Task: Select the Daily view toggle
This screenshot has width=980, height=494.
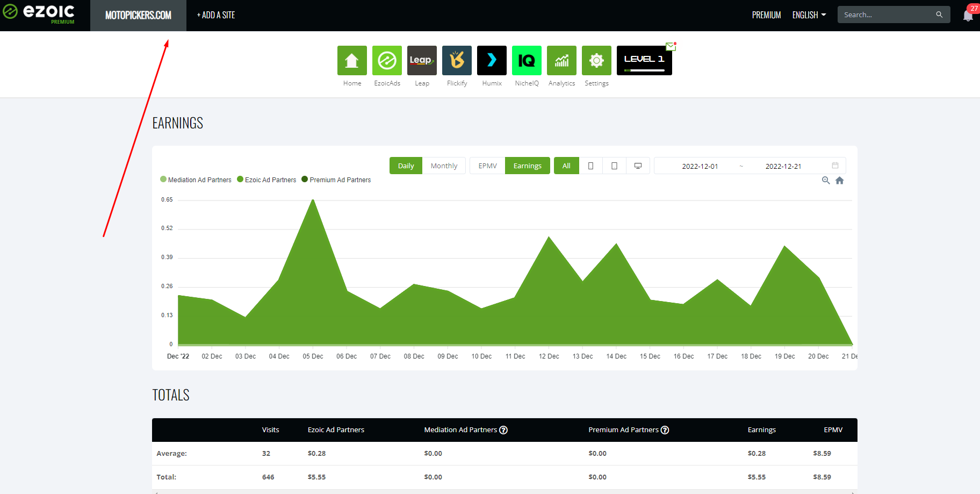Action: click(x=406, y=166)
